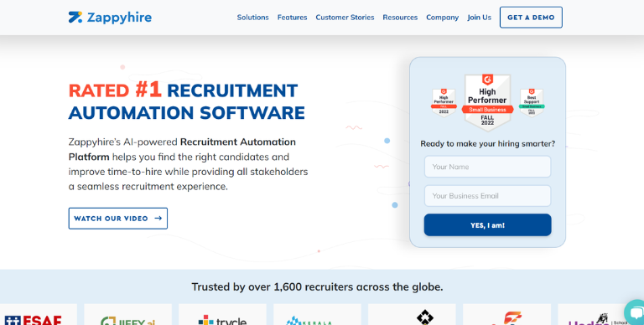Click the WATCH OUR VIDEO button
This screenshot has width=644, height=325.
pyautogui.click(x=118, y=219)
